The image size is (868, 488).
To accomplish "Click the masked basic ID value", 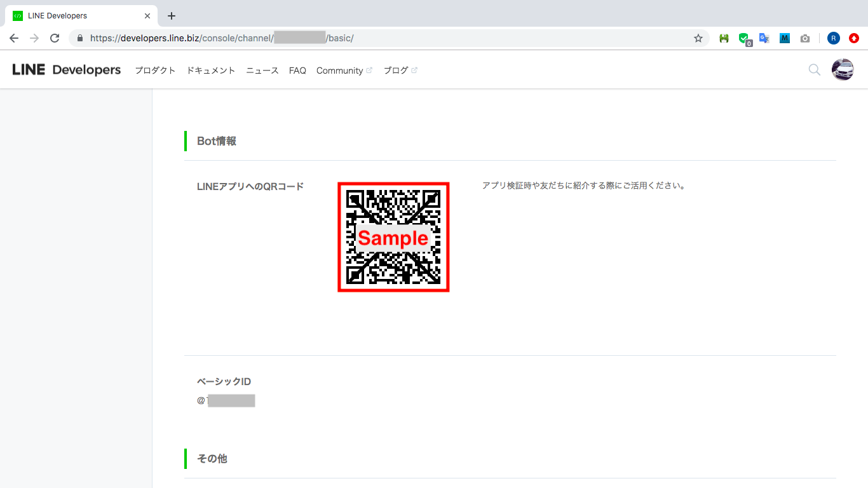I will pyautogui.click(x=226, y=400).
